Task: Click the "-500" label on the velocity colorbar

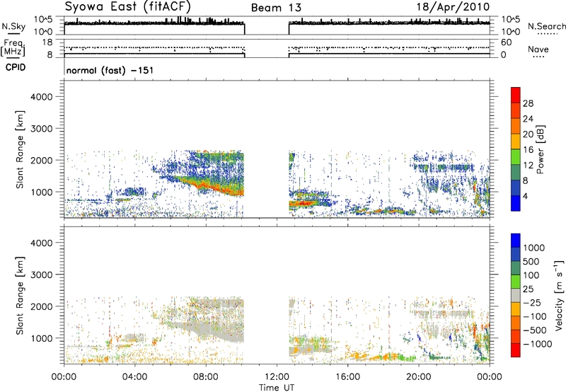Action: [534, 330]
